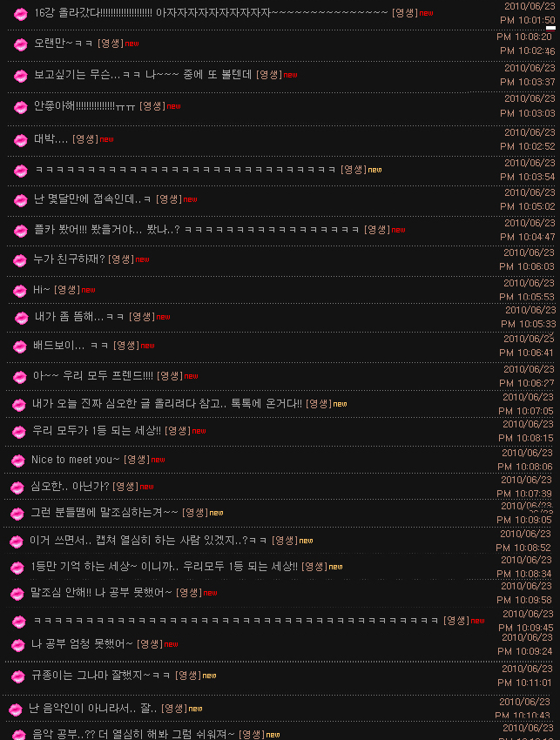Open the post '그런 분들땜에 말조심하는겨~~'
560x740 pixels.
pos(105,512)
